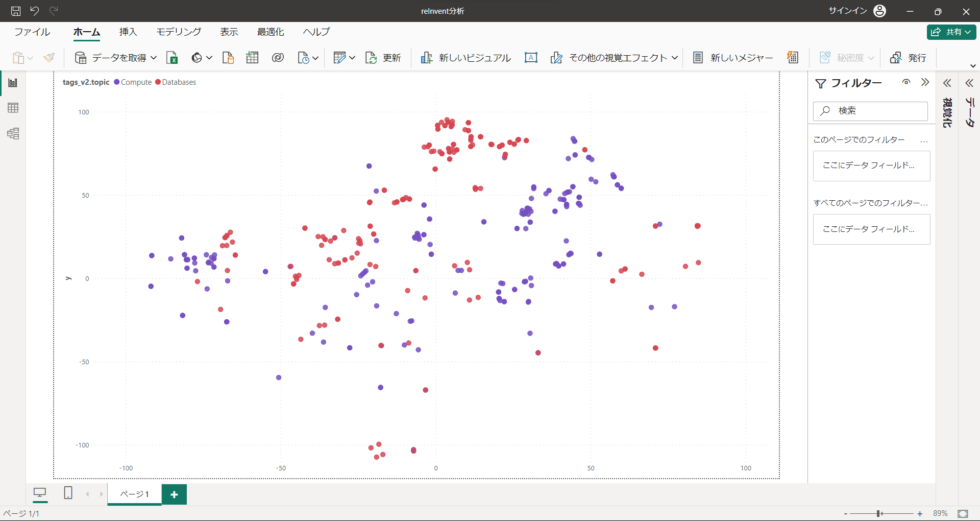The image size is (980, 521).
Task: Click the Excel workbook import icon
Action: 172,58
